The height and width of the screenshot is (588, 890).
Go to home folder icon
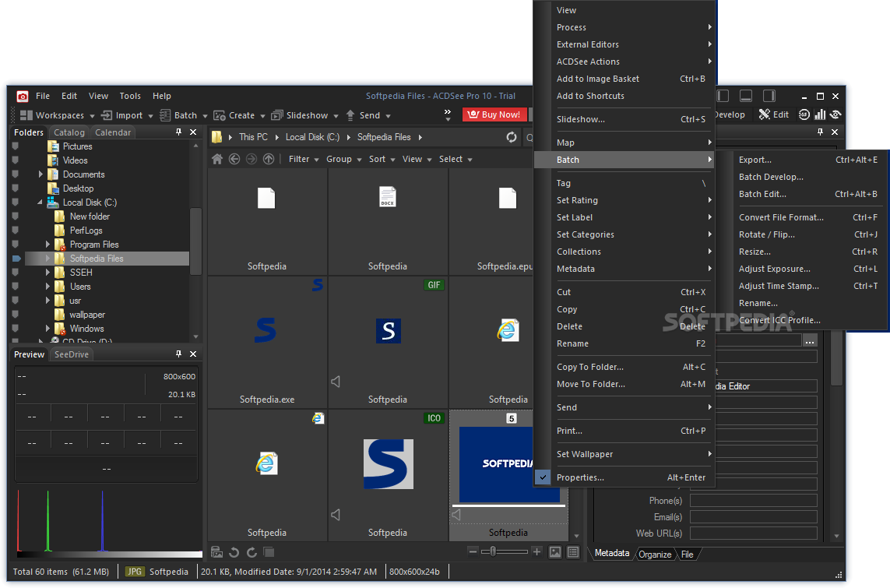(216, 159)
